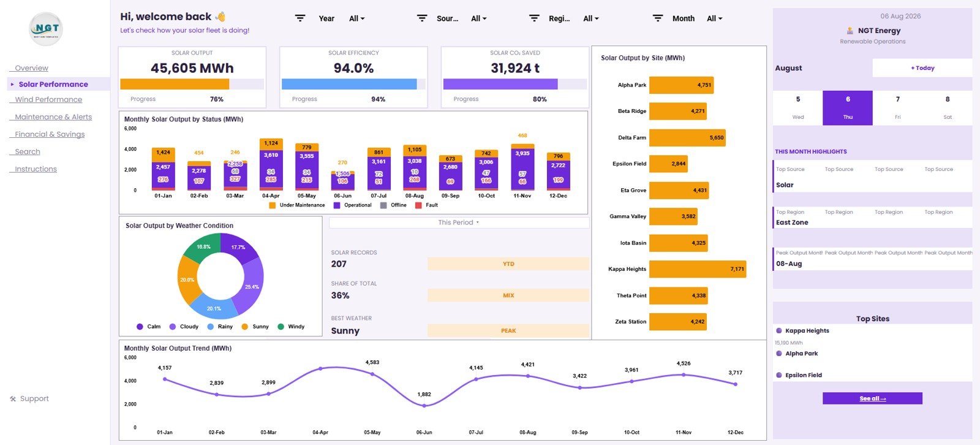Select Saturday 8 in the calendar

click(948, 108)
